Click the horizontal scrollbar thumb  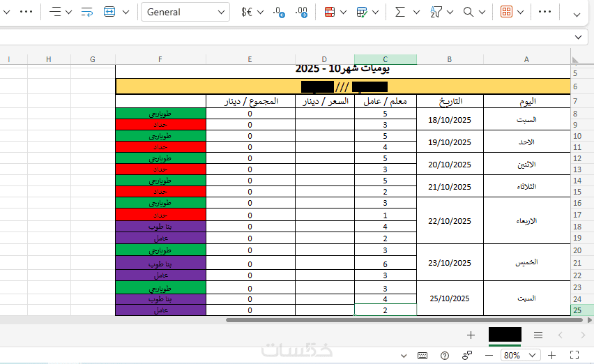tap(404, 320)
